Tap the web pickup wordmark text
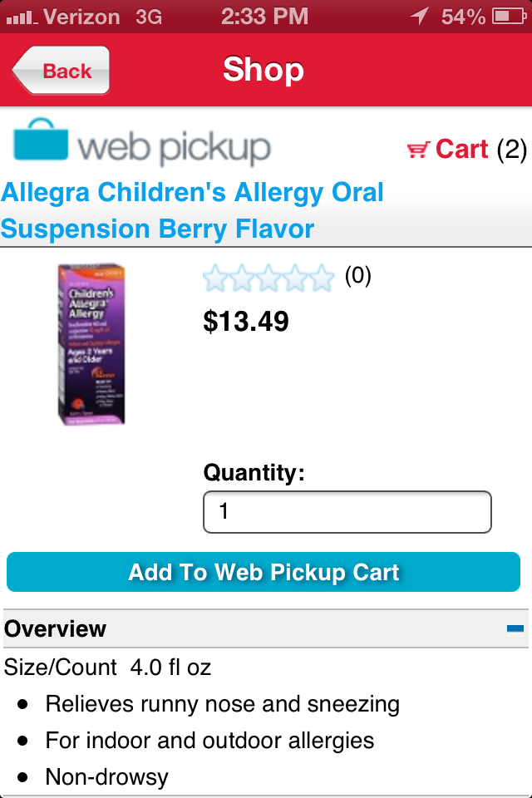Image resolution: width=532 pixels, height=798 pixels. click(x=174, y=149)
